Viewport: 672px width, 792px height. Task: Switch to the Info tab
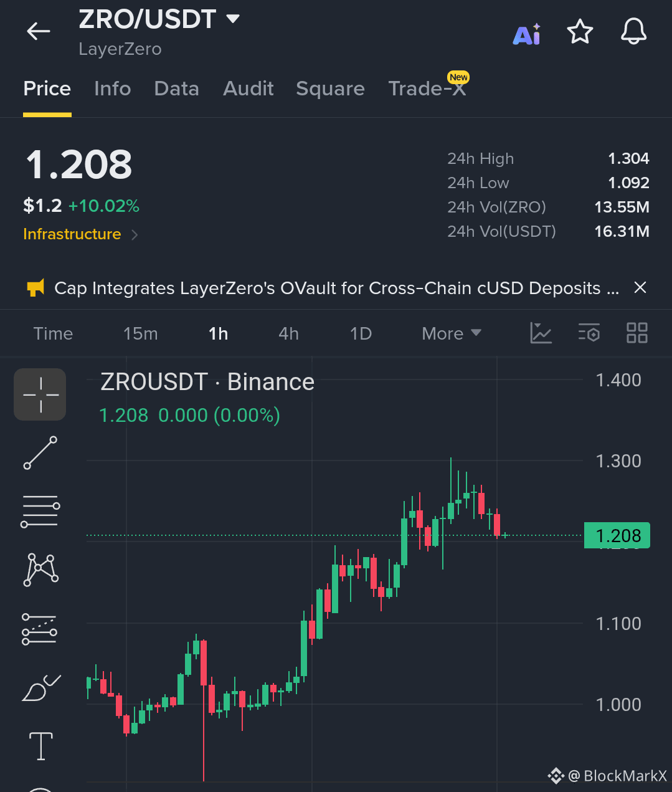pyautogui.click(x=113, y=88)
